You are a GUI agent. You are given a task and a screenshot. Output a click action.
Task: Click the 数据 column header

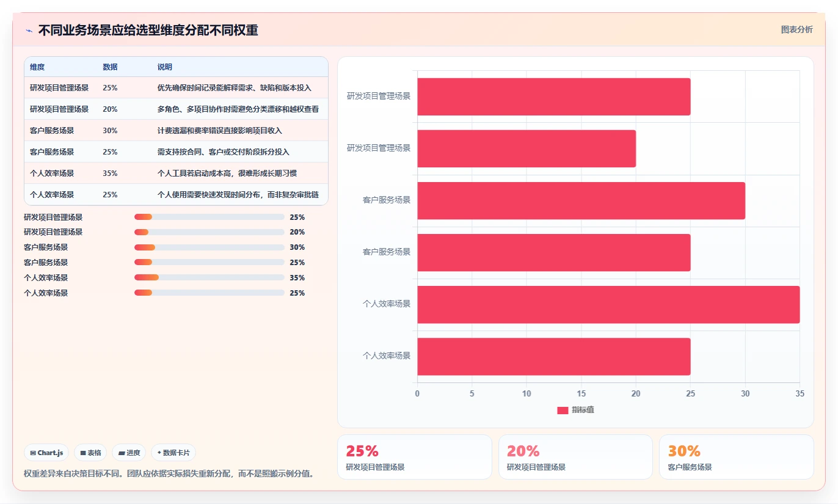click(110, 67)
